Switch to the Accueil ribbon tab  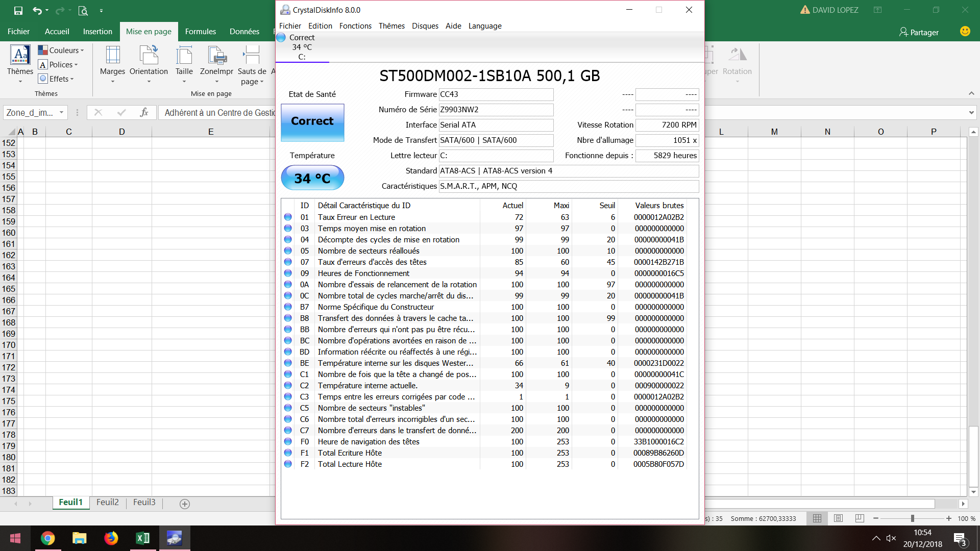tap(57, 32)
